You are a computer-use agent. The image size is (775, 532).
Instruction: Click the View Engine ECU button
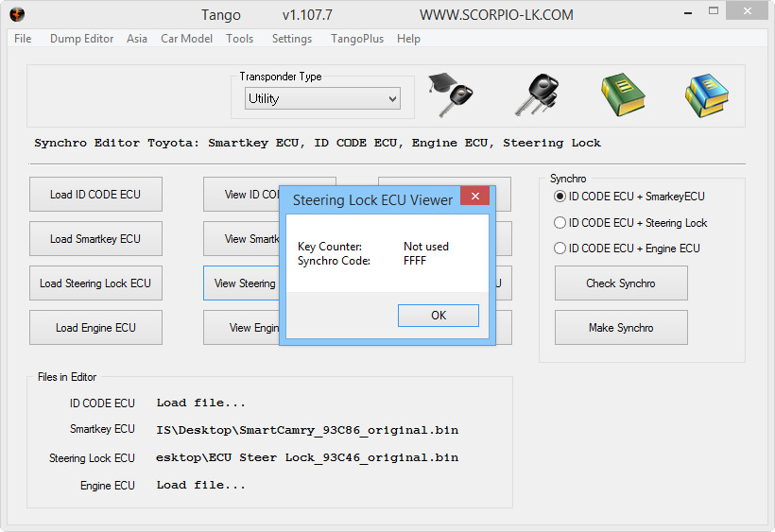(242, 328)
